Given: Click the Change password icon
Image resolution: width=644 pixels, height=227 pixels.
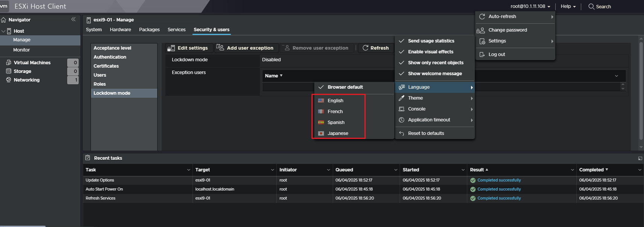Looking at the screenshot, I should 481,30.
